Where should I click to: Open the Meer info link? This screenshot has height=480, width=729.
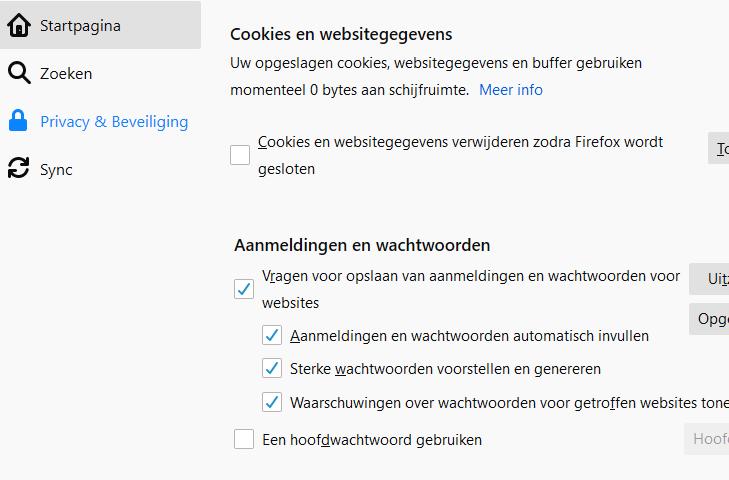[511, 90]
